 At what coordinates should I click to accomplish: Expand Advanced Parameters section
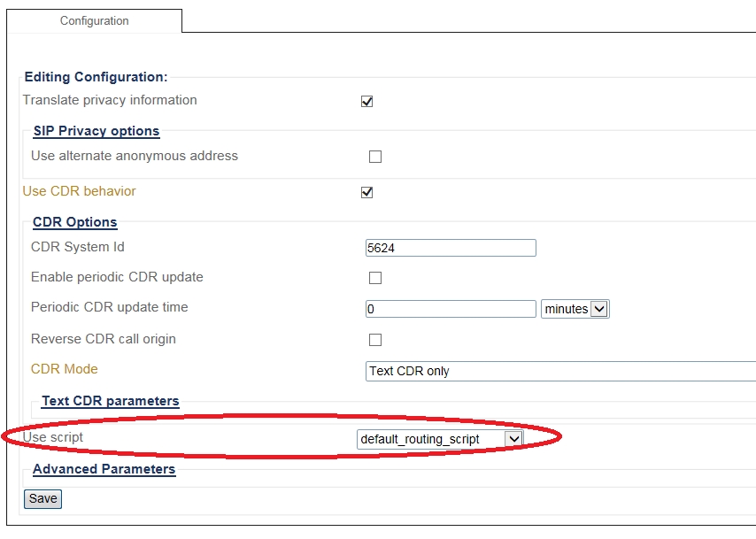[x=104, y=469]
